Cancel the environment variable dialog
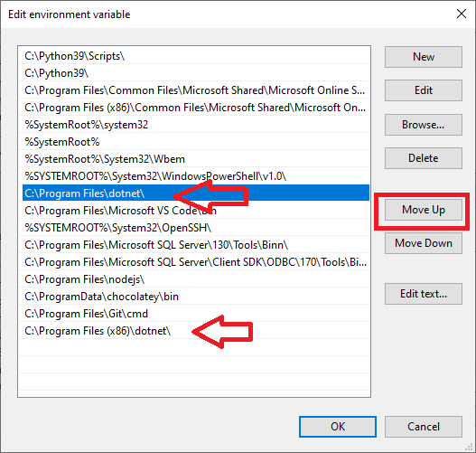 pos(424,427)
